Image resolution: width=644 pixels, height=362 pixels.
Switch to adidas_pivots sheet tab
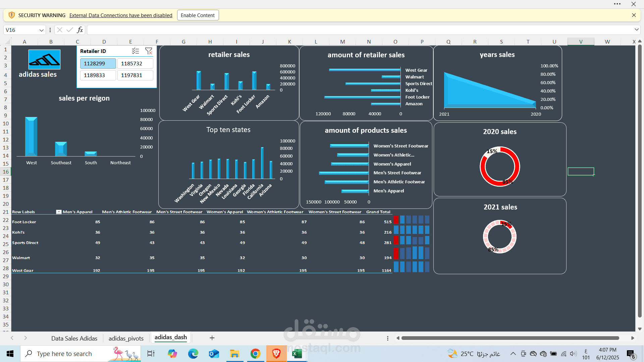click(x=126, y=338)
